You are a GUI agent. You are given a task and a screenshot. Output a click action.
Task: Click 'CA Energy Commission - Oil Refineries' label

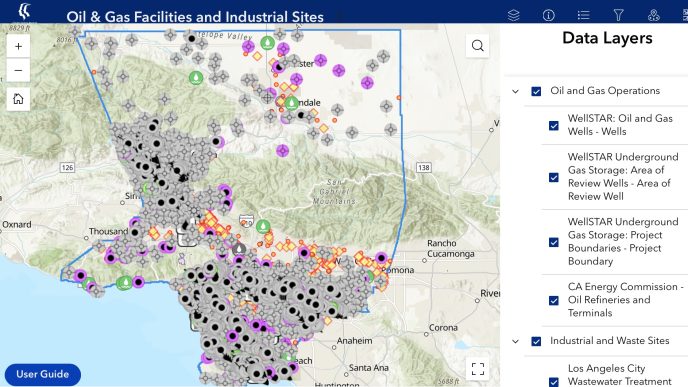pos(625,300)
